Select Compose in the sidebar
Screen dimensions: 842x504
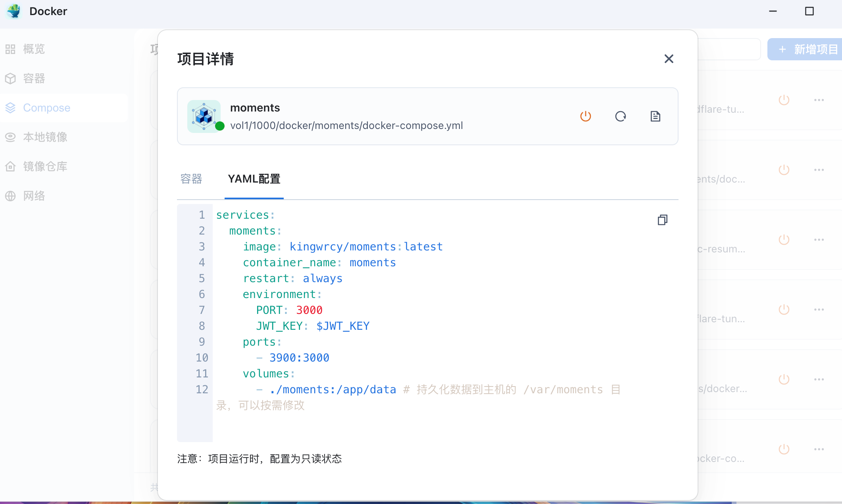point(46,108)
